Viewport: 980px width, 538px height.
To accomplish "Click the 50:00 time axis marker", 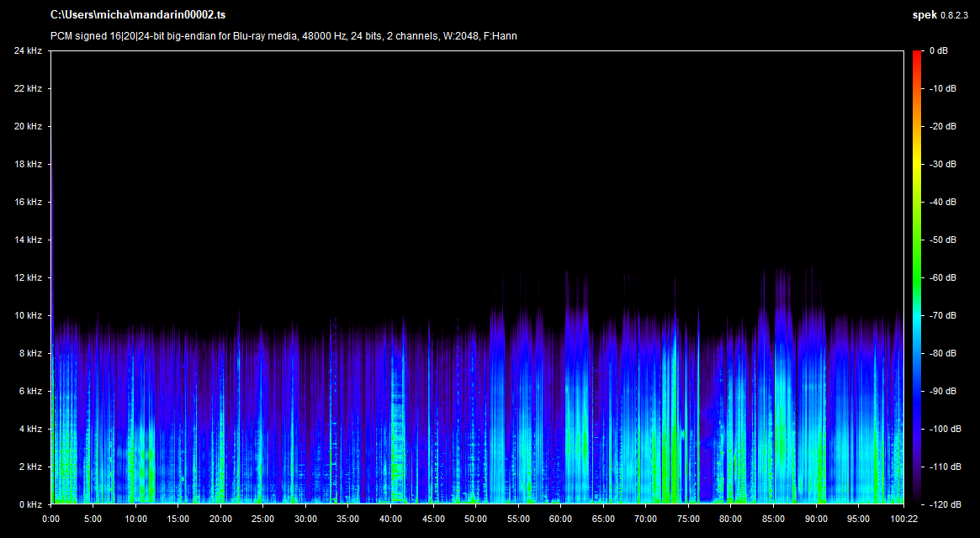I will tap(475, 519).
